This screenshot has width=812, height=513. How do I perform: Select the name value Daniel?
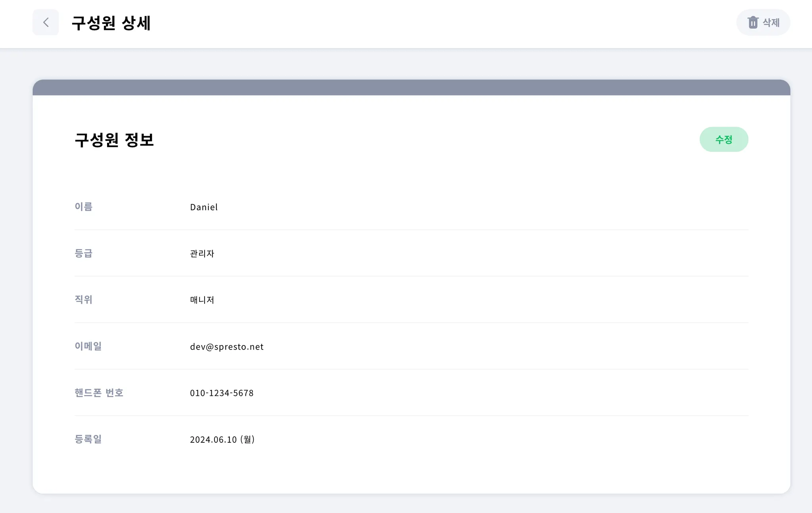coord(204,207)
